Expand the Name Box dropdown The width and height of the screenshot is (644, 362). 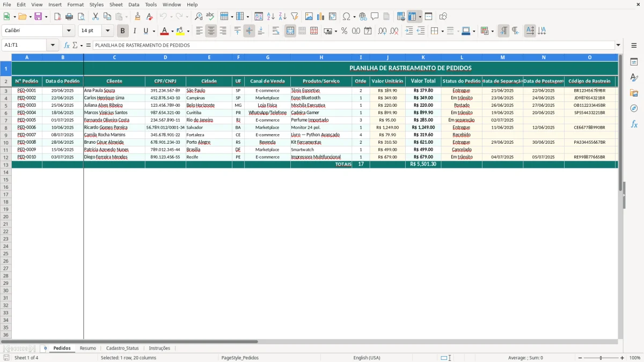click(x=53, y=45)
